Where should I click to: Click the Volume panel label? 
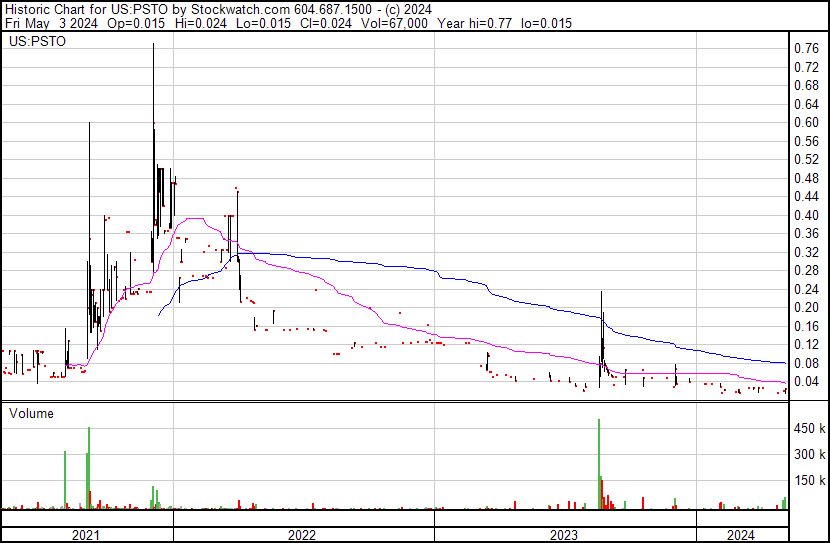click(x=31, y=413)
